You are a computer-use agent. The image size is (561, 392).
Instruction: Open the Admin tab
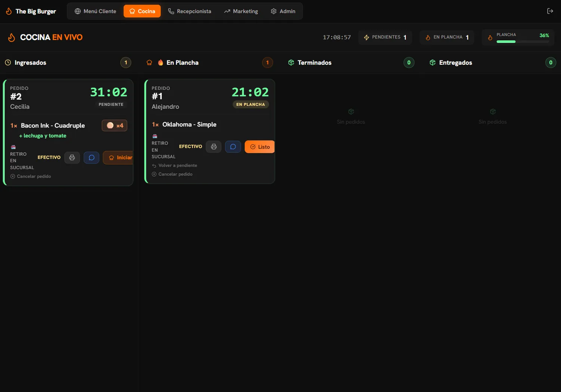click(283, 11)
